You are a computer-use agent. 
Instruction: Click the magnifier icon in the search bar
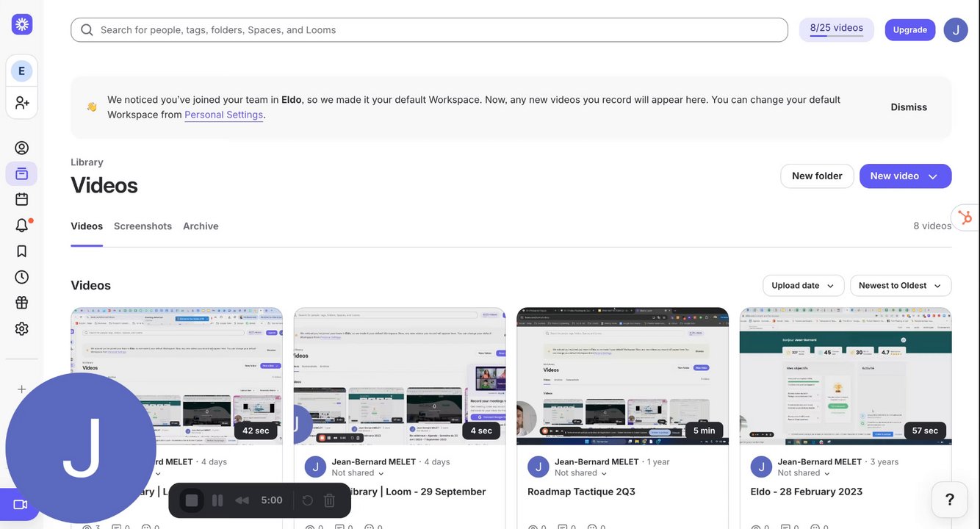point(87,30)
